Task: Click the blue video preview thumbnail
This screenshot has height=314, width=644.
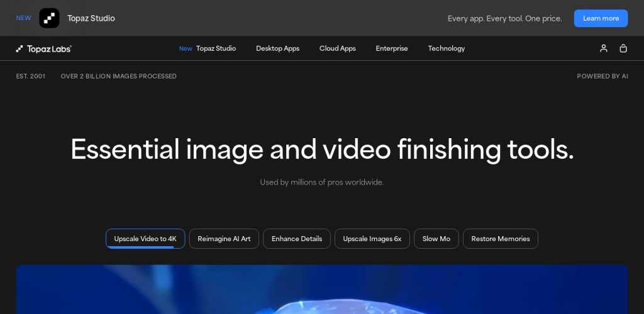Action: 322,290
